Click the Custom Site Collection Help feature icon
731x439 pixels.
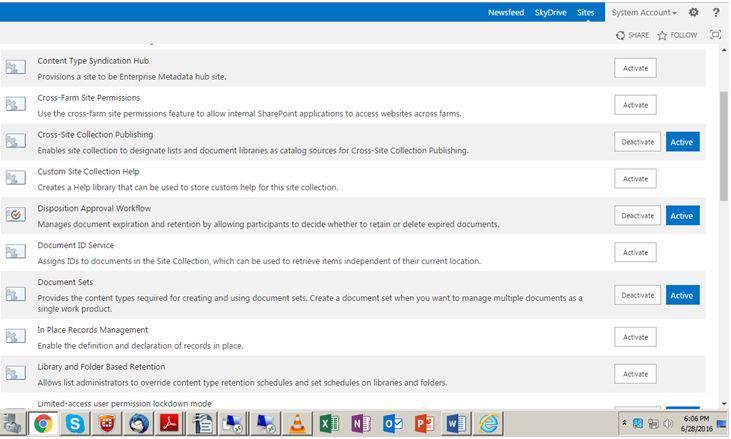point(15,178)
